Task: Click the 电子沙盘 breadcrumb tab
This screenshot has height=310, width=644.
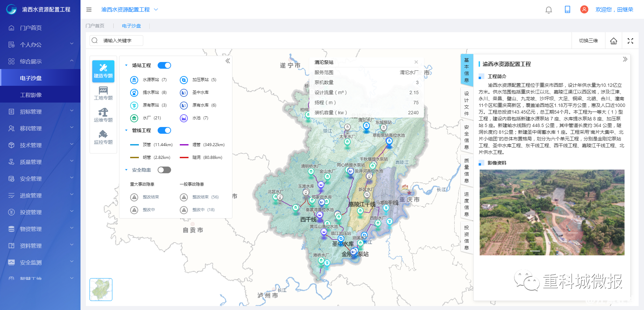Action: point(131,26)
